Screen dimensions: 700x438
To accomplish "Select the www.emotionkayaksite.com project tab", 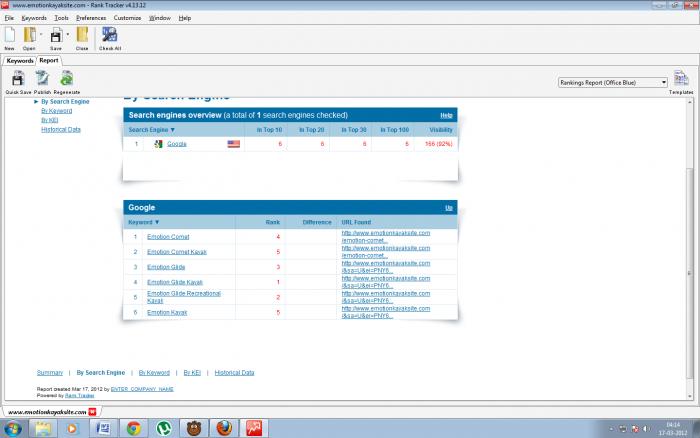I will click(x=47, y=412).
